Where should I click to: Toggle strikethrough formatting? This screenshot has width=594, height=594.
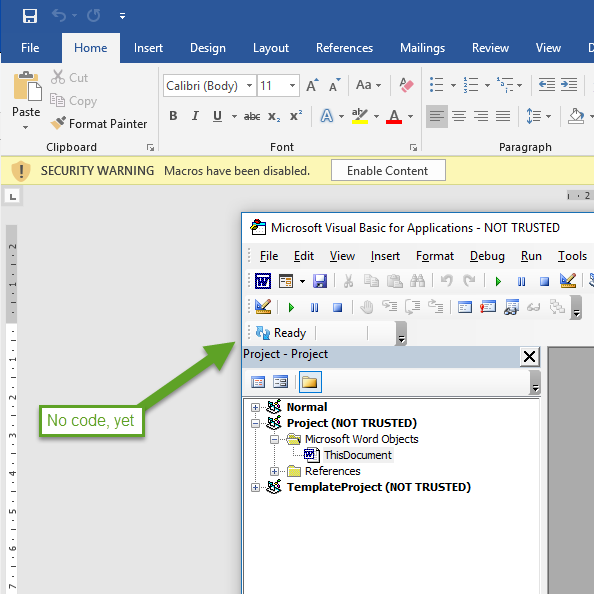(252, 116)
